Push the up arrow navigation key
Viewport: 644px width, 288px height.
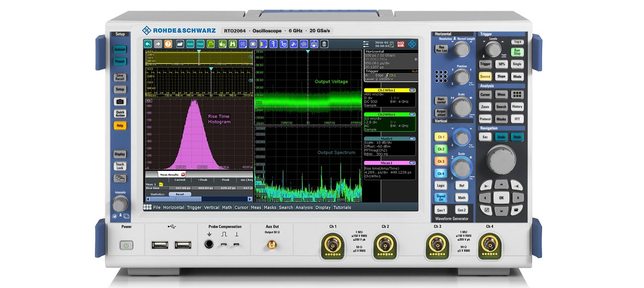tap(501, 184)
